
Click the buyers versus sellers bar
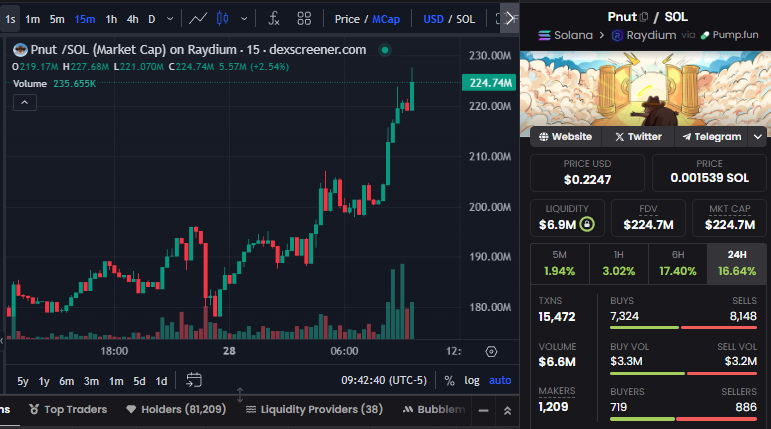coord(683,419)
